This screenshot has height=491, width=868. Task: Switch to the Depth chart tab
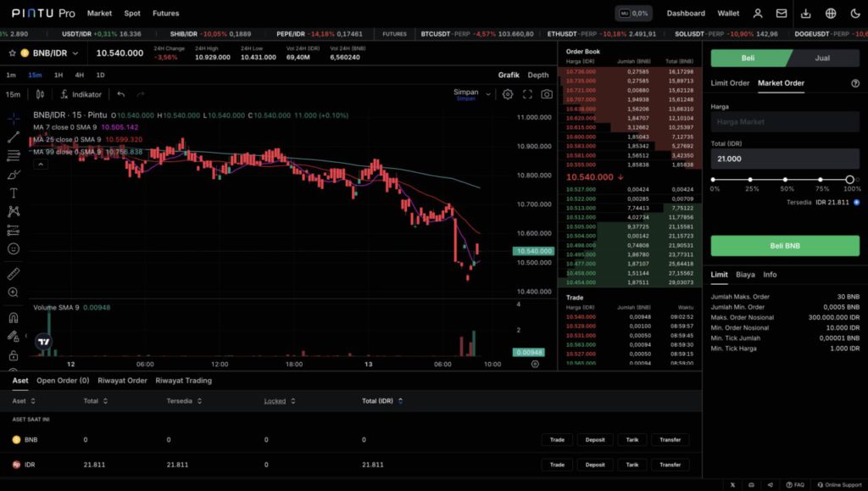tap(538, 75)
